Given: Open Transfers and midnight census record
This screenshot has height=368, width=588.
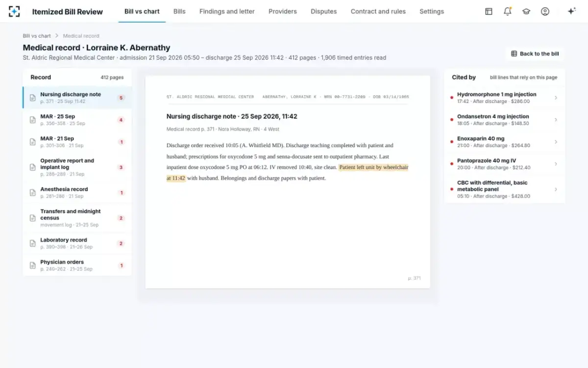Looking at the screenshot, I should point(77,218).
